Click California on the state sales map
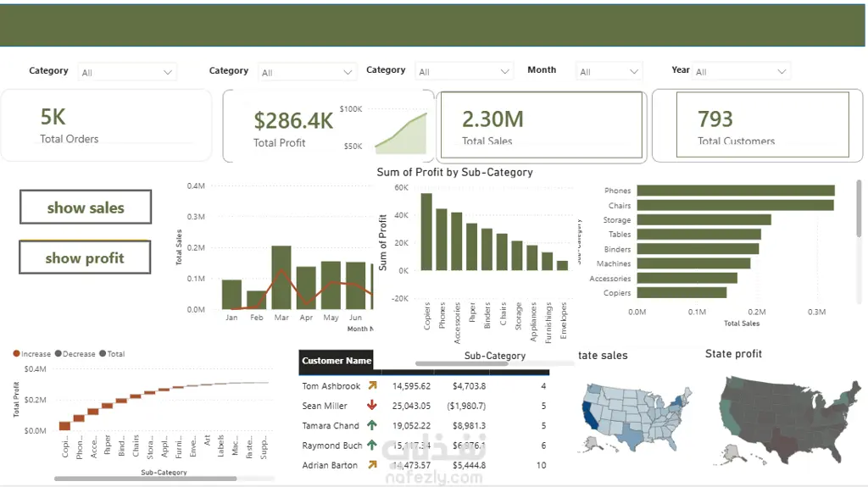 (588, 416)
